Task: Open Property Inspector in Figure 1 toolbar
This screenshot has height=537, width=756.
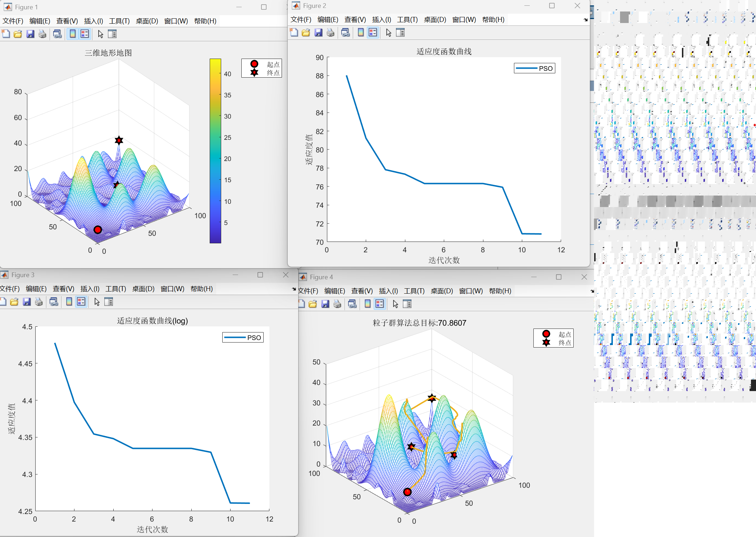Action: tap(112, 34)
